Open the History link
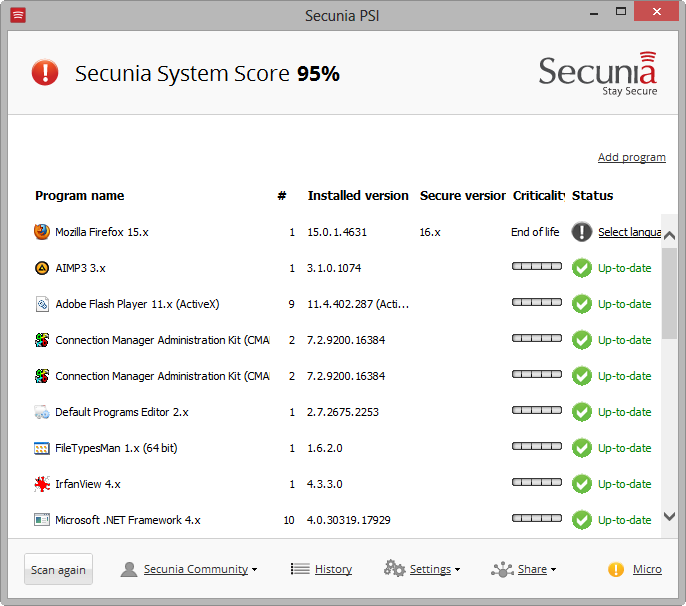Viewport: 686px width, 606px height. (x=333, y=569)
